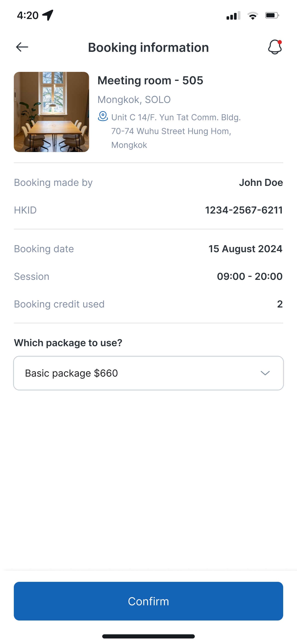The width and height of the screenshot is (297, 644).
Task: Tap the HKID number 1234-2567-6211
Action: 244,210
